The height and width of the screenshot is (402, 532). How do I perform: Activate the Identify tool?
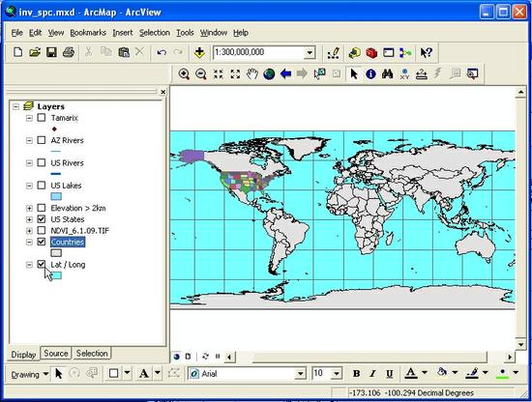pos(370,73)
